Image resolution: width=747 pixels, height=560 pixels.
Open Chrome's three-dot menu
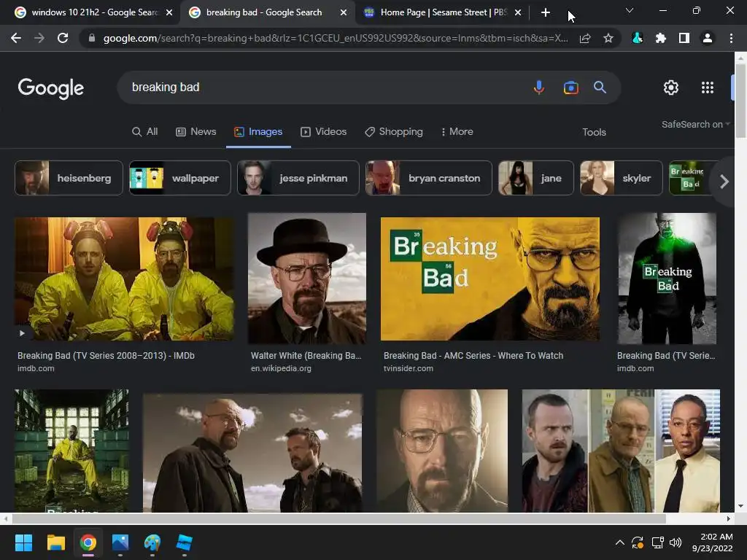731,38
